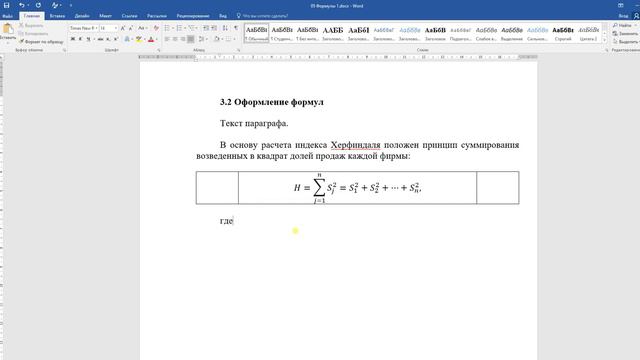Toggle Underline (Ч) formatting

[x=88, y=39]
